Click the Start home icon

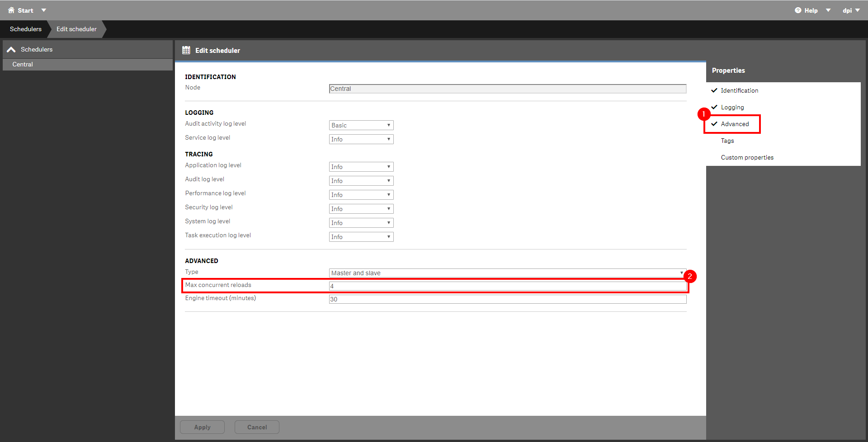[x=11, y=10]
